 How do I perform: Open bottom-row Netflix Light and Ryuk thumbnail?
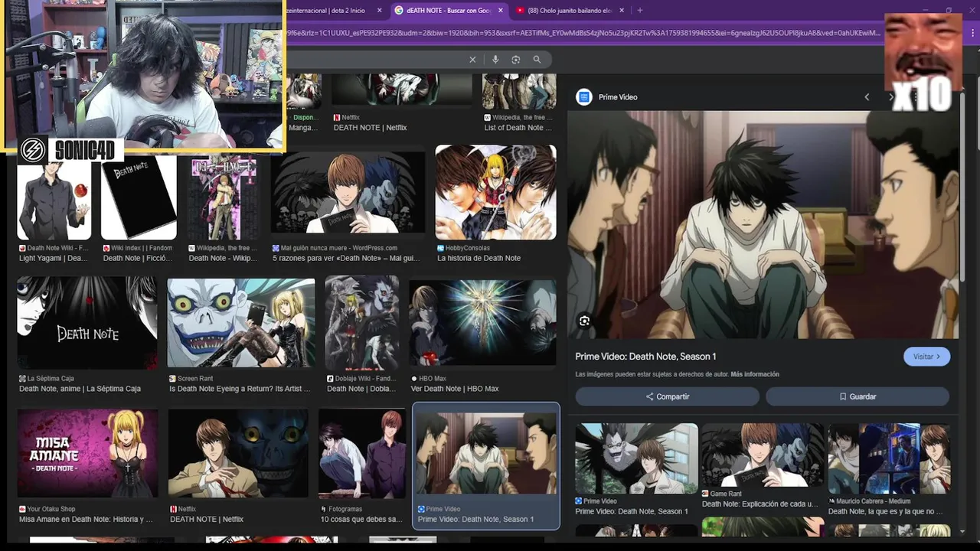pyautogui.click(x=238, y=453)
